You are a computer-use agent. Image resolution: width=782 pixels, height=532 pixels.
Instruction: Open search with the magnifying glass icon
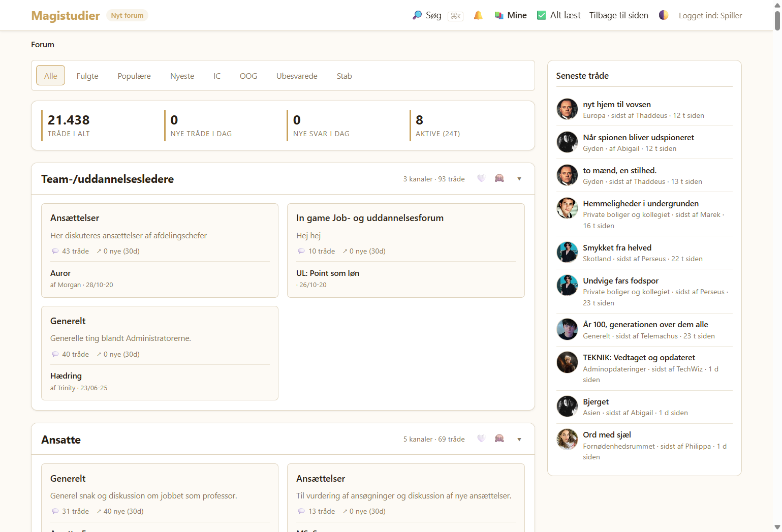coord(417,15)
